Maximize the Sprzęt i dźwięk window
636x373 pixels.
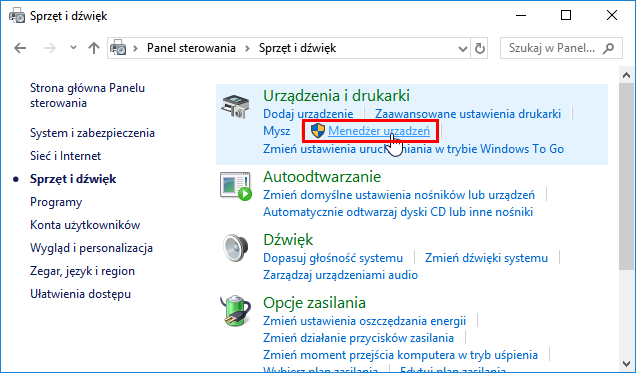(x=566, y=16)
